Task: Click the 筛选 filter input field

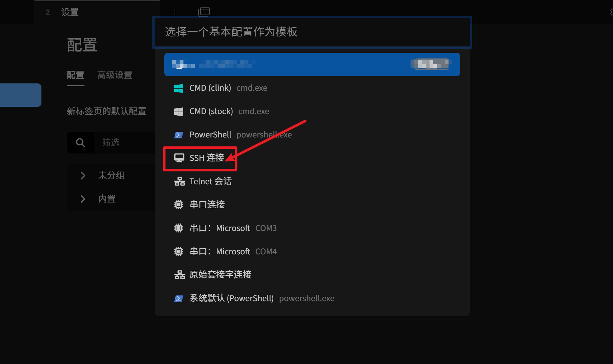Action: 124,143
